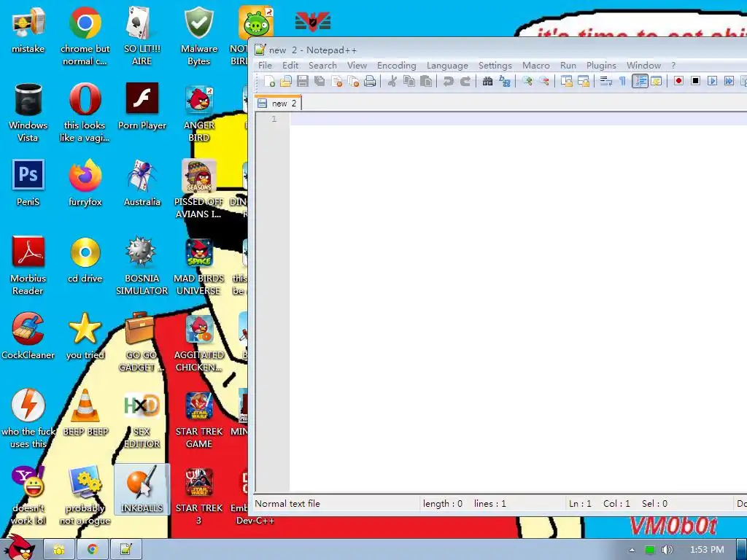The height and width of the screenshot is (560, 747).
Task: Select the 'chrome but normal c...' desktop icon
Action: 85,36
